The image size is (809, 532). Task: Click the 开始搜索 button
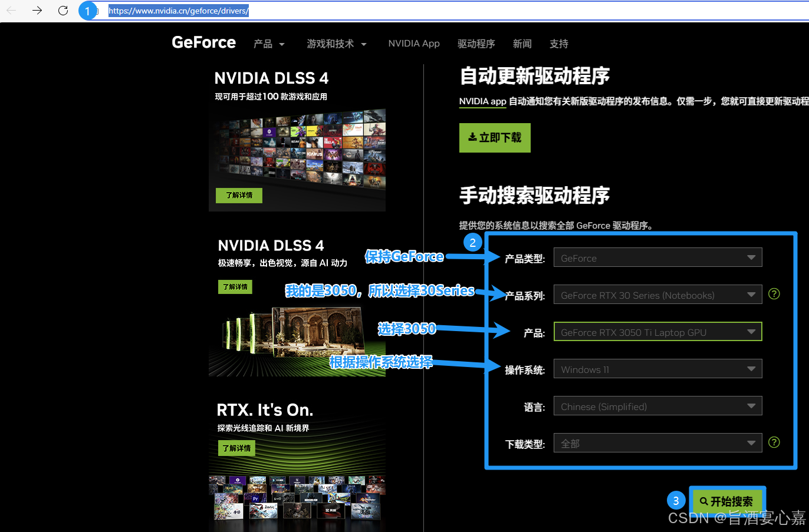[726, 501]
